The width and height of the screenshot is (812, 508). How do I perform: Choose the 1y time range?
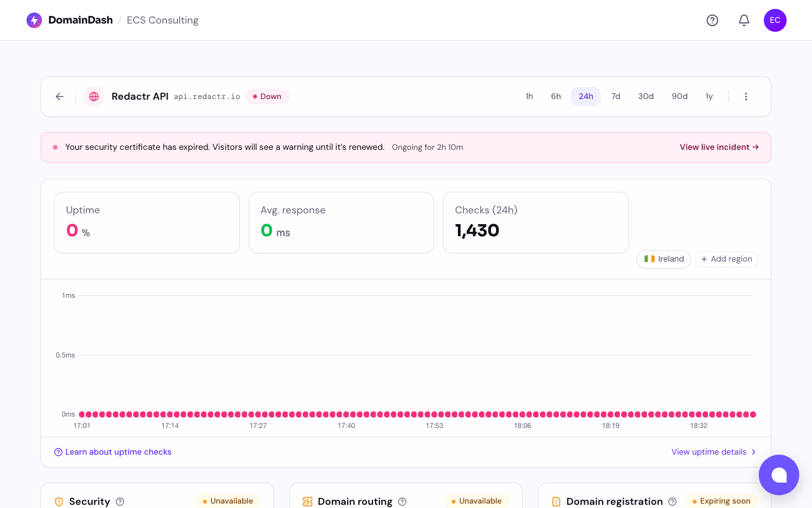coord(709,97)
